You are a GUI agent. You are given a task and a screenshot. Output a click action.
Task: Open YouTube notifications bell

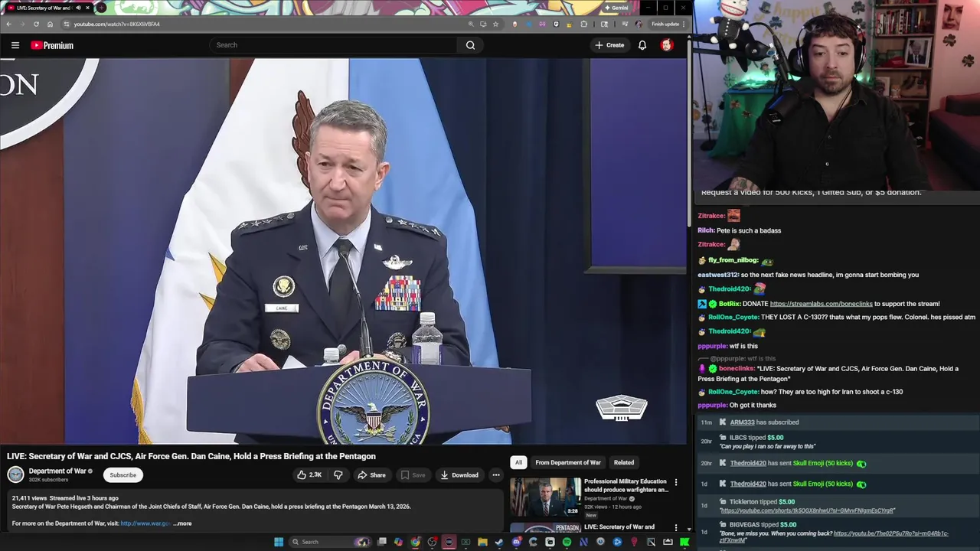[x=642, y=45]
